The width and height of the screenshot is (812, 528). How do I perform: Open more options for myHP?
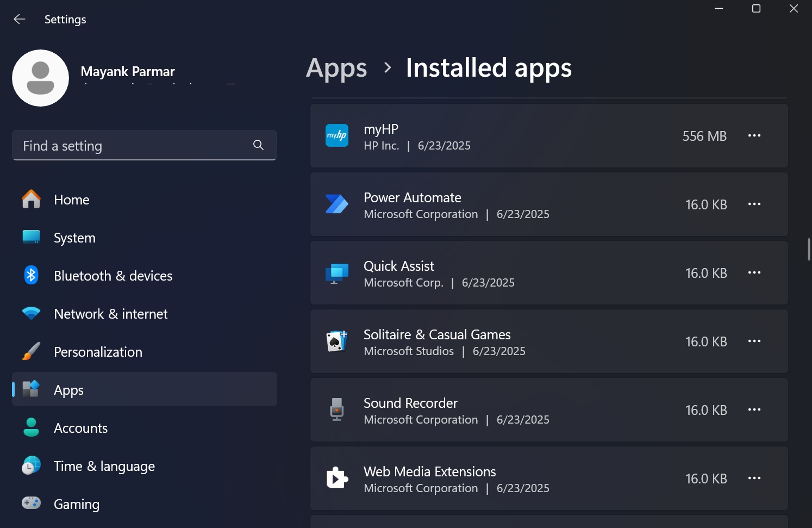[754, 136]
